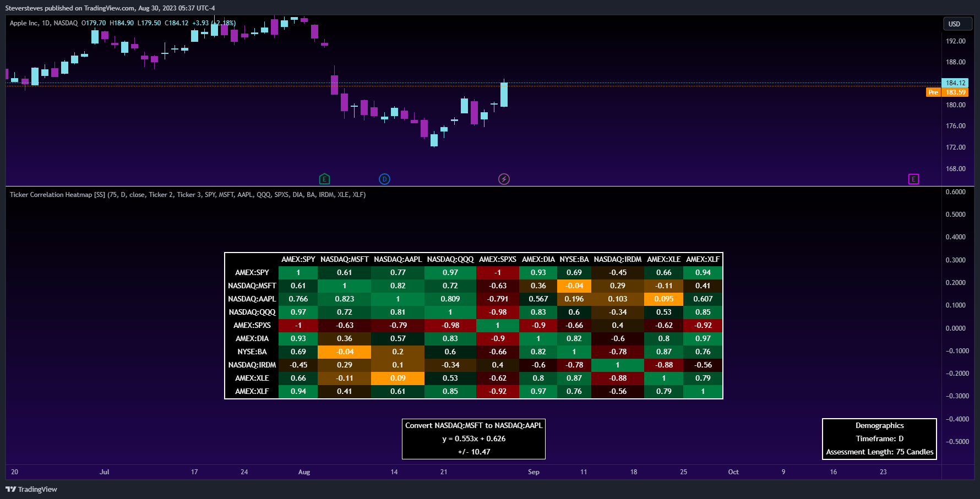Image resolution: width=980 pixels, height=499 pixels.
Task: Click the Demographics heading
Action: click(880, 425)
